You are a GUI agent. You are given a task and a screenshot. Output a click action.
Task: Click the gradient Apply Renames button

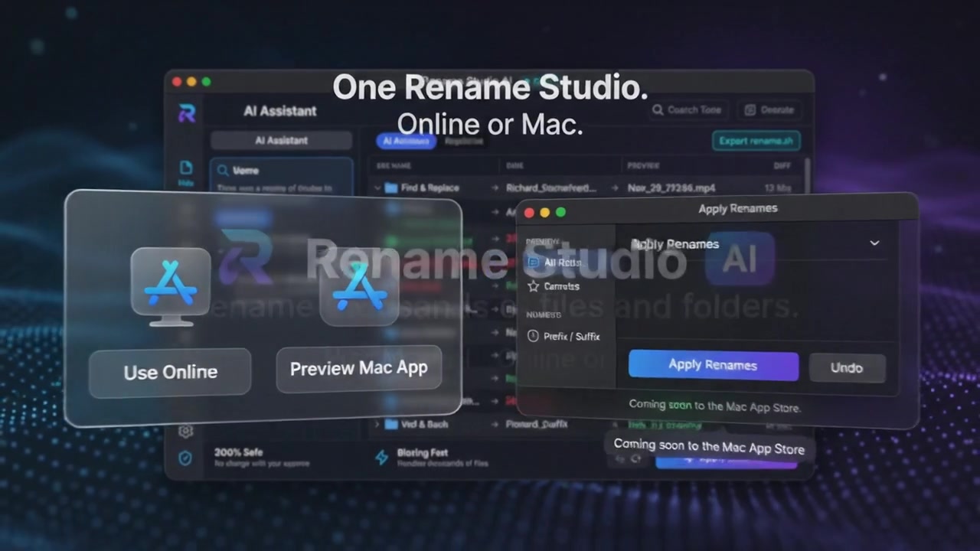pos(714,366)
